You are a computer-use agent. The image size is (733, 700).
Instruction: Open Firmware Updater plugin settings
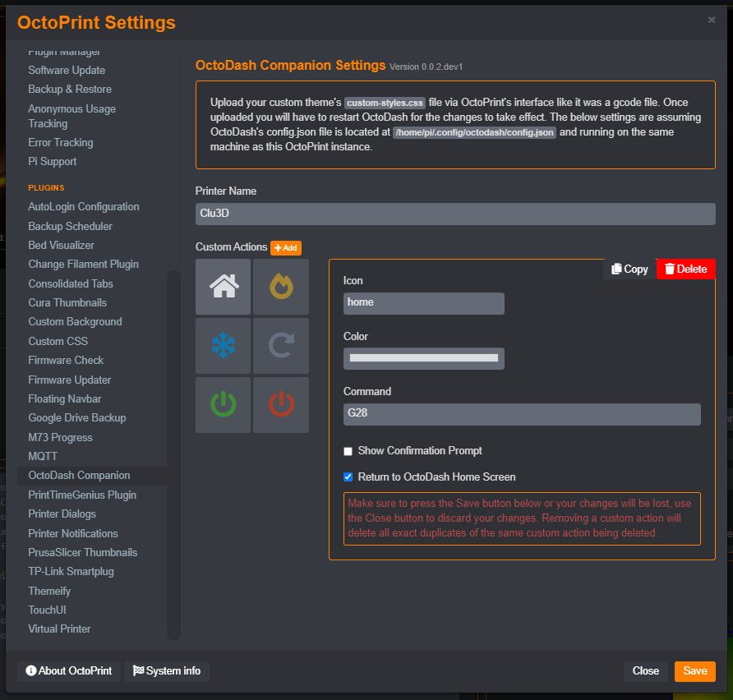(69, 380)
